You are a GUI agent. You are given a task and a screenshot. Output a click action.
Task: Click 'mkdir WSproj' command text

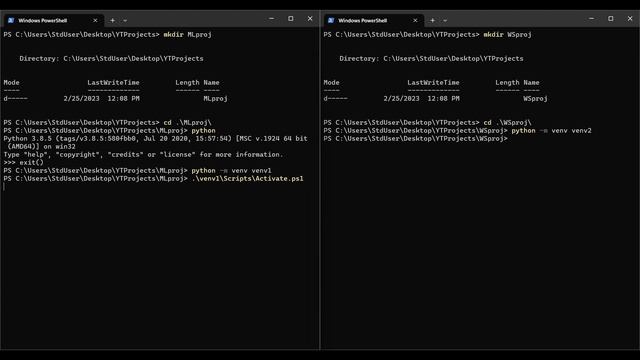(x=507, y=35)
